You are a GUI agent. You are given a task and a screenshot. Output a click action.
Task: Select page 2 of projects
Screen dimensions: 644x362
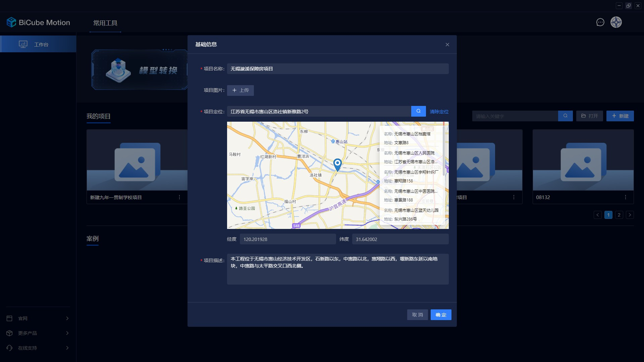pyautogui.click(x=619, y=215)
